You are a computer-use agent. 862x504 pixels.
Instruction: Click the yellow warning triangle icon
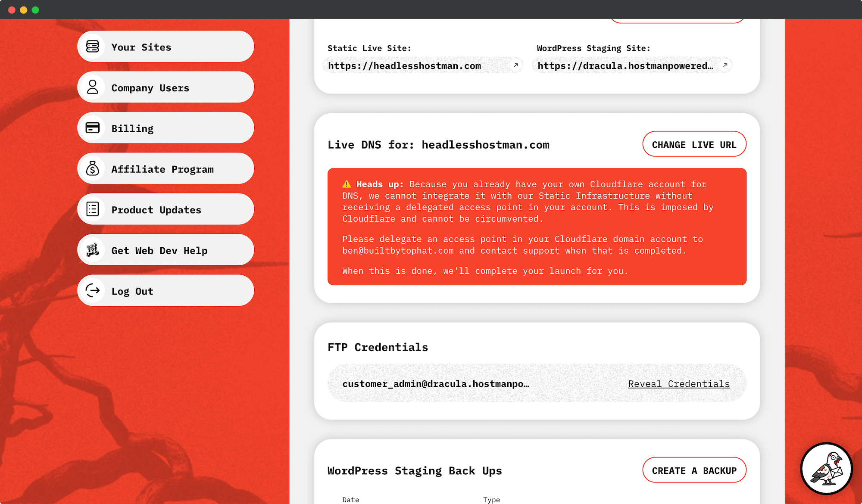(347, 184)
